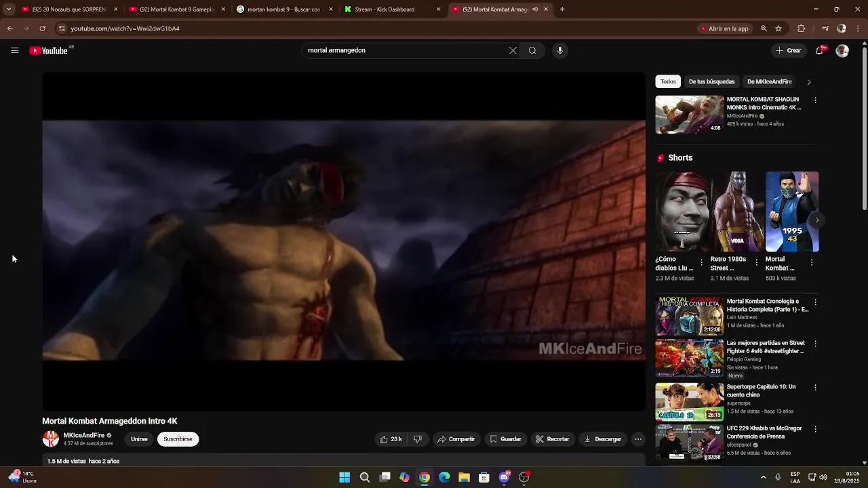This screenshot has height=488, width=868.
Task: Mute the tab via speaker icon on active tab
Action: pos(535,9)
